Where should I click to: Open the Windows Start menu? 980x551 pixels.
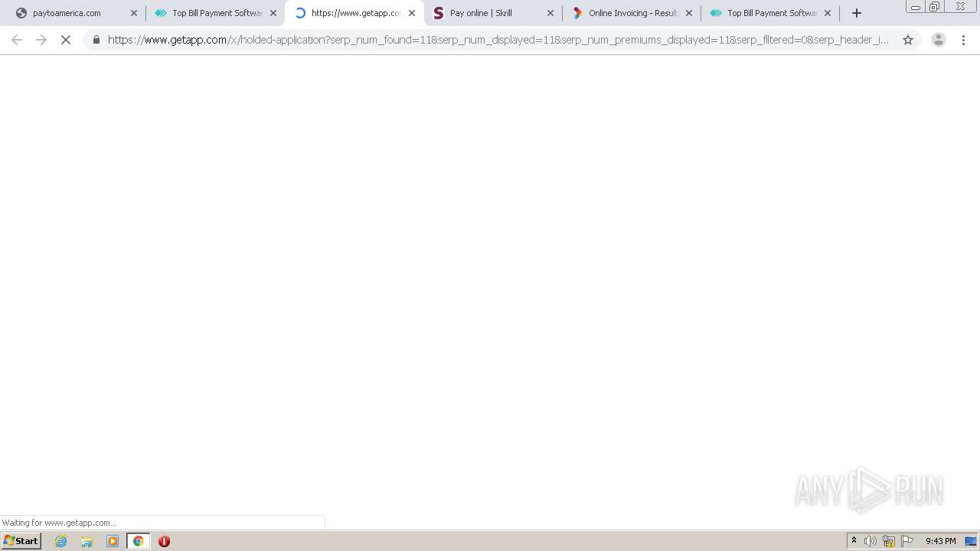pyautogui.click(x=21, y=541)
